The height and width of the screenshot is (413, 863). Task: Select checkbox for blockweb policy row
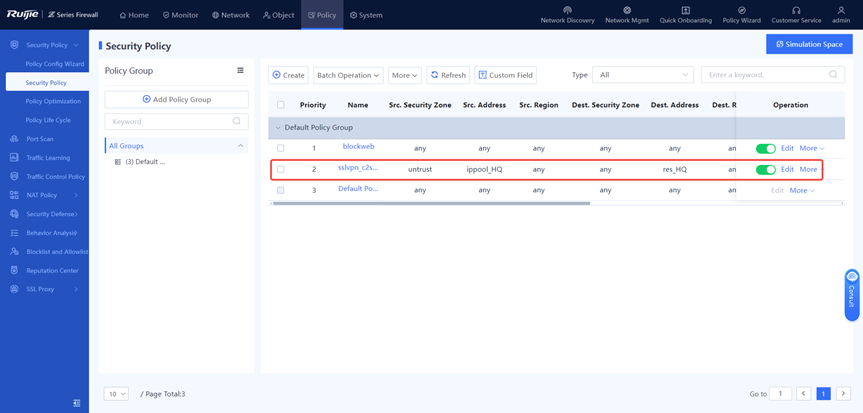(281, 148)
